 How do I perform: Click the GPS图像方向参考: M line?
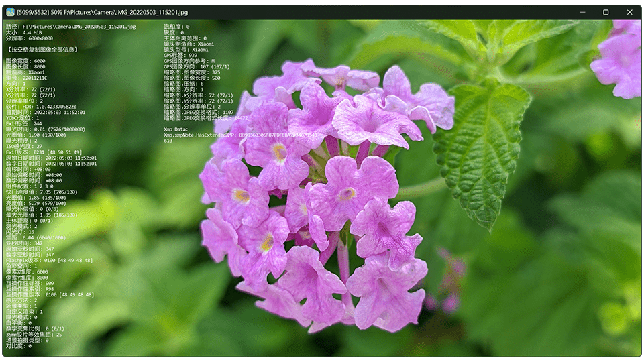tap(189, 61)
